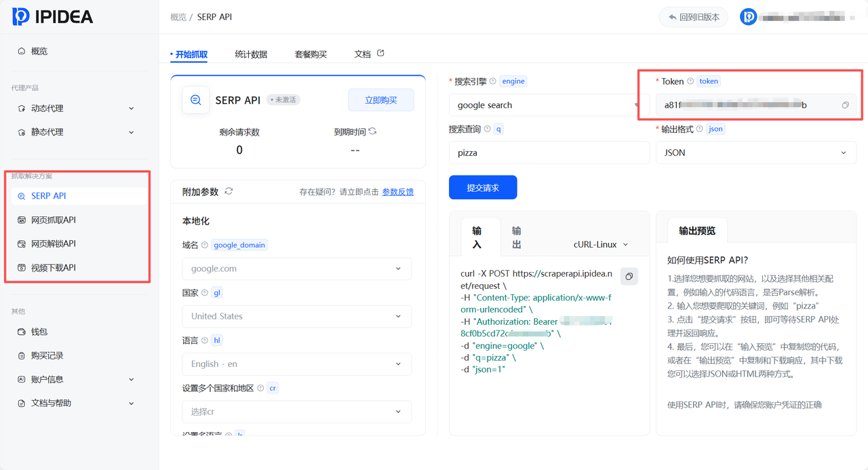The height and width of the screenshot is (470, 868).
Task: Open the cURL-Linux language dropdown
Action: tap(601, 244)
